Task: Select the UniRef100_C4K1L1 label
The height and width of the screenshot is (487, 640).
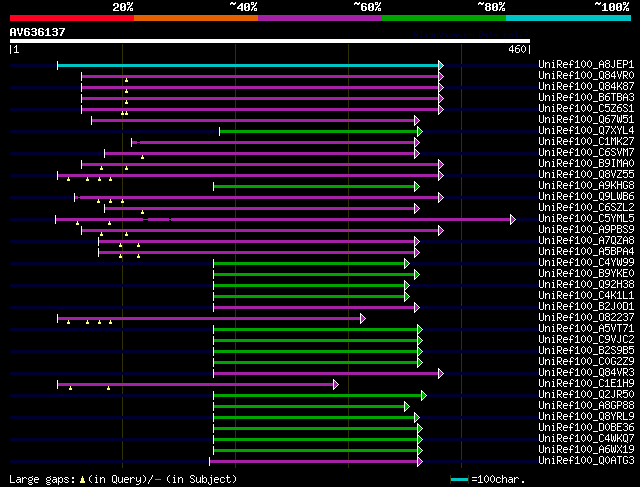Action: coord(586,296)
